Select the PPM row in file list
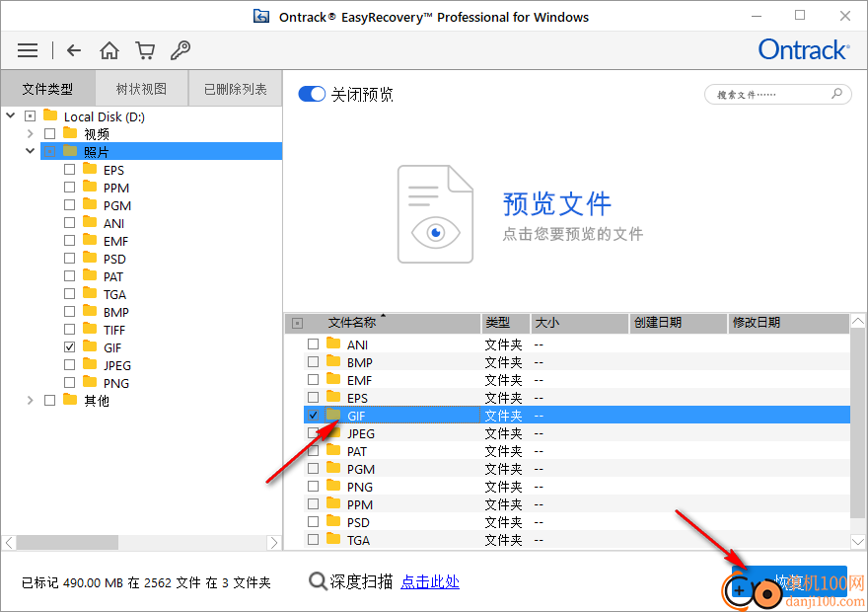Viewport: 868px width, 612px height. [x=577, y=504]
